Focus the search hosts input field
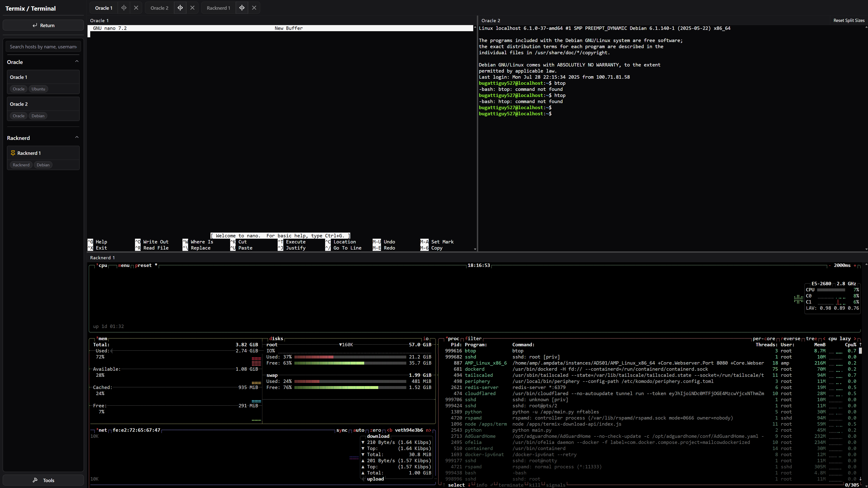This screenshot has height=488, width=868. click(43, 47)
